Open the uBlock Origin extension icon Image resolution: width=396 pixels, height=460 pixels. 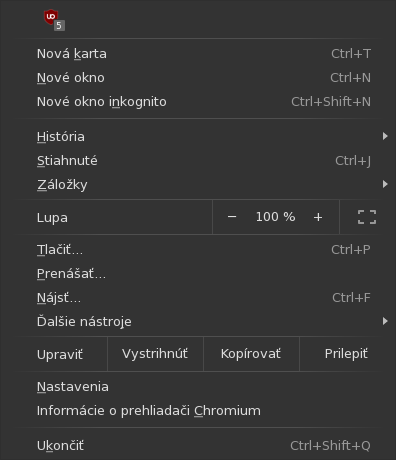pyautogui.click(x=54, y=20)
